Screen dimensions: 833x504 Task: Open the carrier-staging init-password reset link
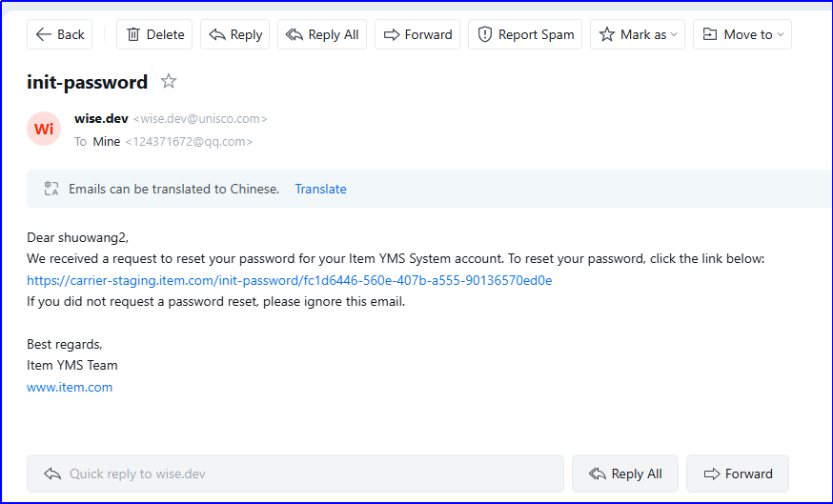pyautogui.click(x=289, y=280)
